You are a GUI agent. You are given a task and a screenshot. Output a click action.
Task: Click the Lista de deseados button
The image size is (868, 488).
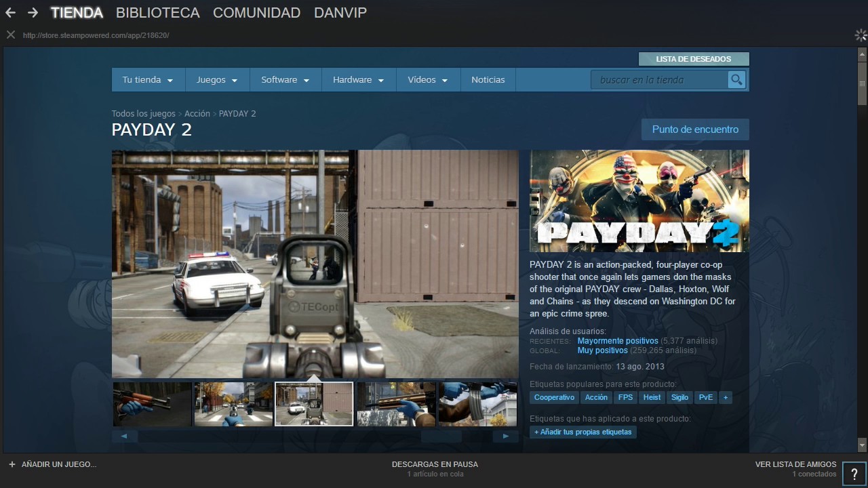pos(694,59)
